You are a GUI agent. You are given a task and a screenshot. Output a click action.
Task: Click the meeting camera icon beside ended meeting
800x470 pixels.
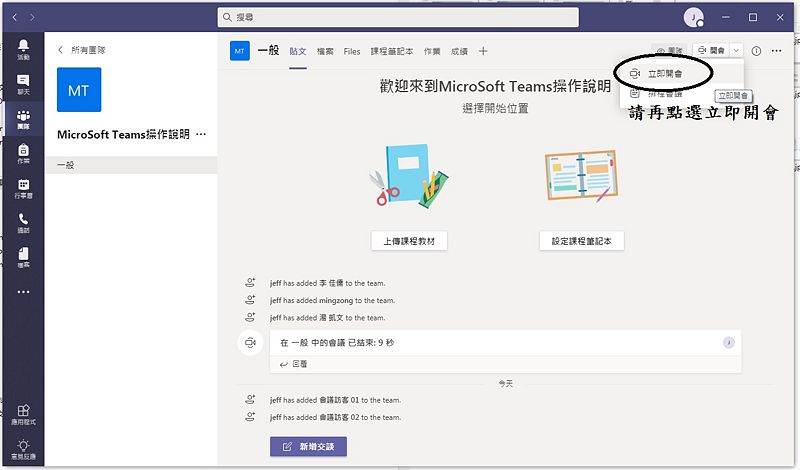[250, 342]
